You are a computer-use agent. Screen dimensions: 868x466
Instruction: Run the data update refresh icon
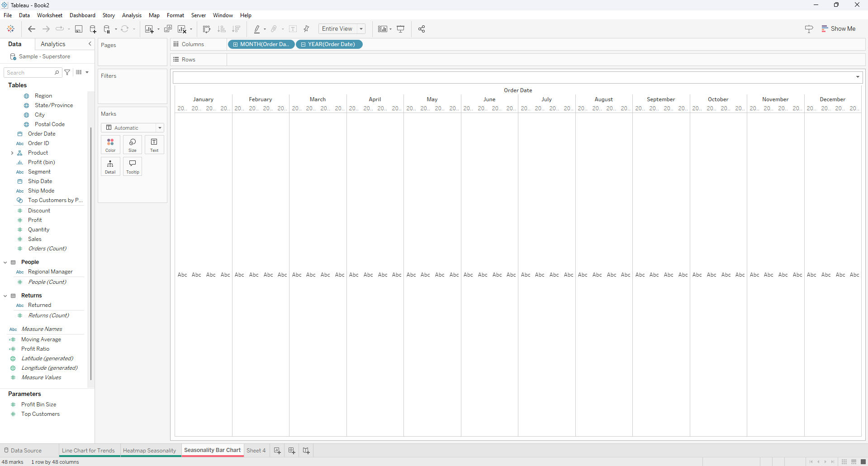[125, 29]
